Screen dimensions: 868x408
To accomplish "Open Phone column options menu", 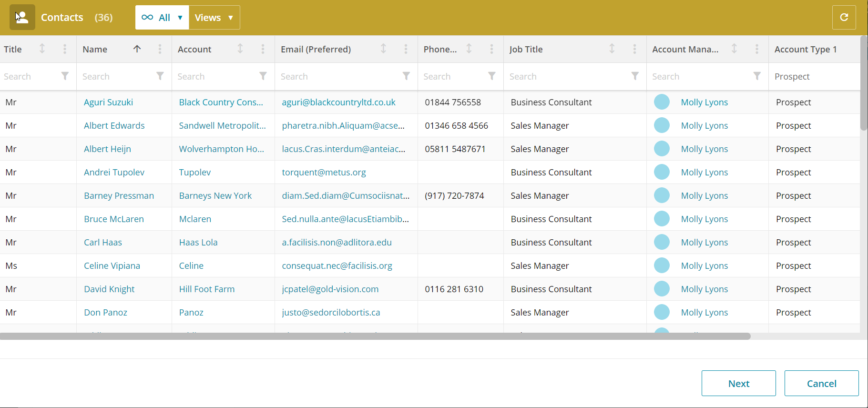I will 491,49.
